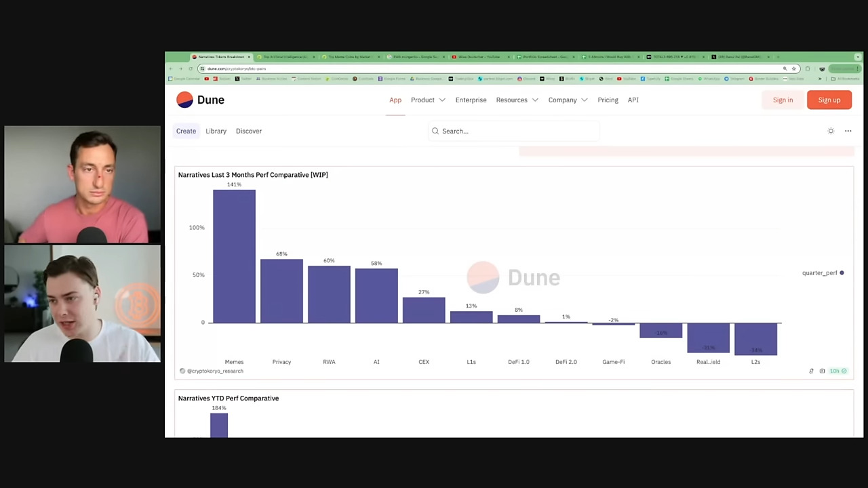Click the Sign in button
868x488 pixels.
coord(783,100)
